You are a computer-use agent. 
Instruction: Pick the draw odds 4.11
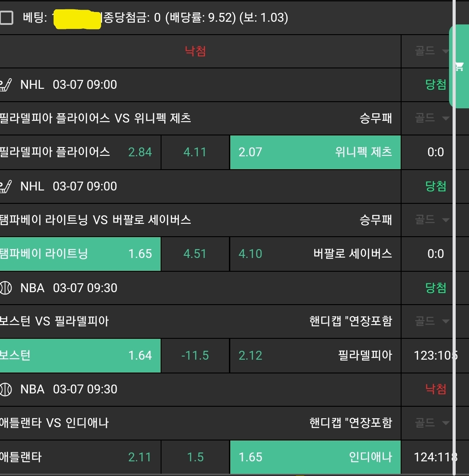195,152
